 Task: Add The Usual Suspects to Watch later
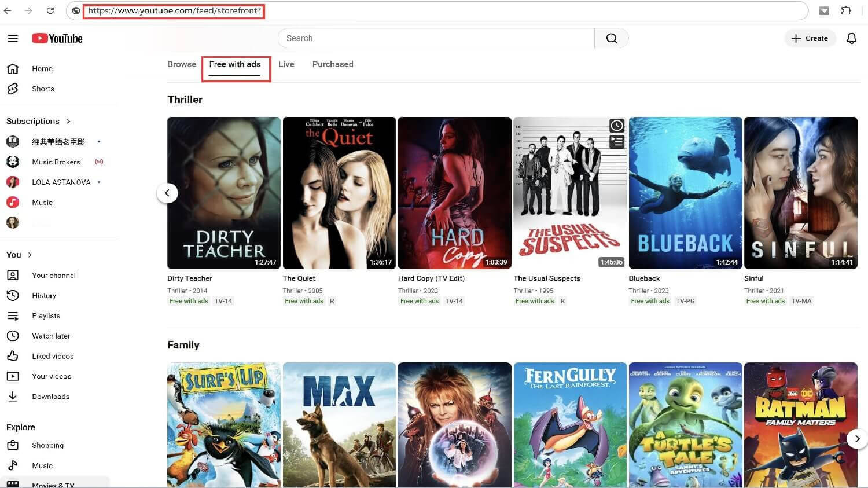coord(617,126)
